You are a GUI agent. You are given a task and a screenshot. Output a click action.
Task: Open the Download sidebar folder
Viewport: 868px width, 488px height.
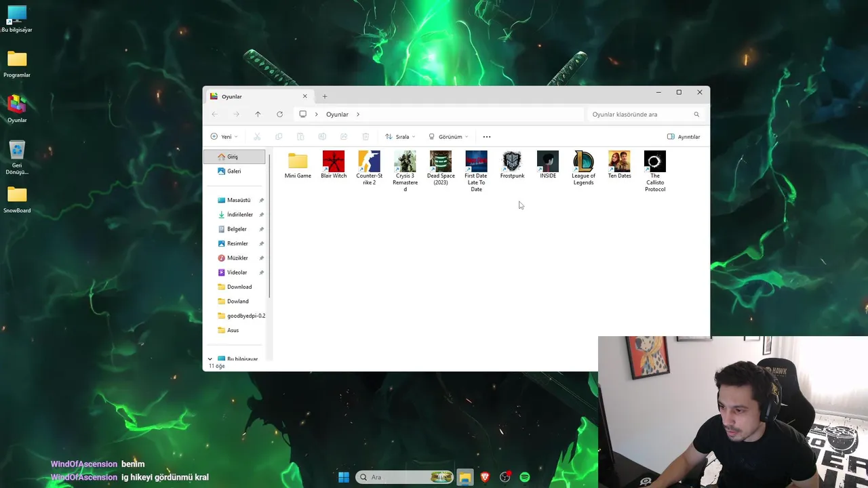tap(235, 287)
